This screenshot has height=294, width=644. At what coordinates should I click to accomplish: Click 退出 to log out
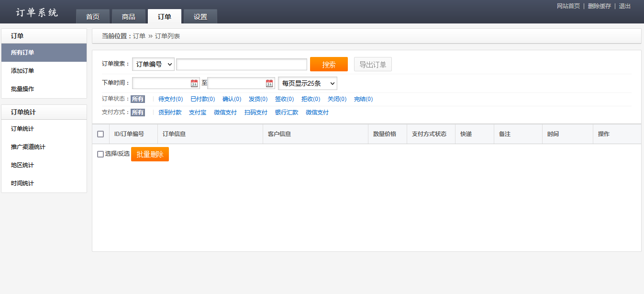coord(624,6)
